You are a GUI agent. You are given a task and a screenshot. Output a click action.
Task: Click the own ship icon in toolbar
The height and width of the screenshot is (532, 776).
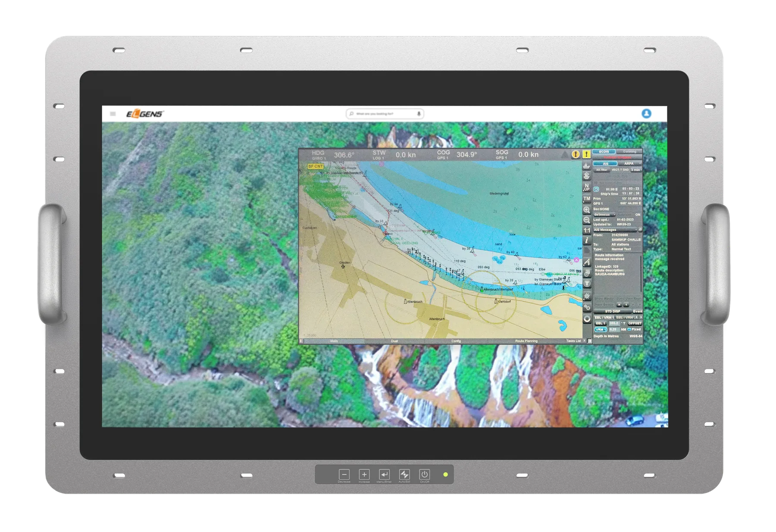[x=587, y=166]
